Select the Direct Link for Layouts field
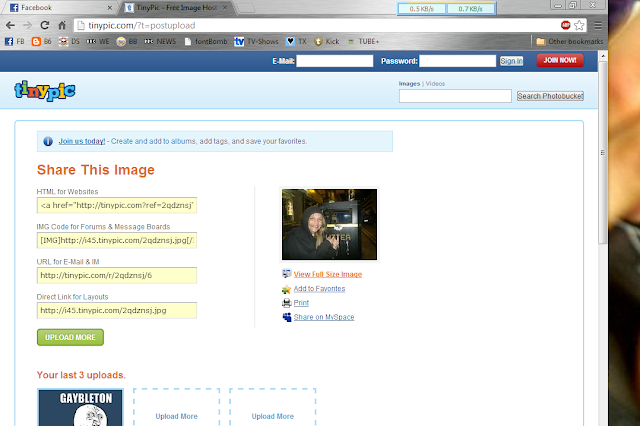The width and height of the screenshot is (640, 426). pos(117,311)
